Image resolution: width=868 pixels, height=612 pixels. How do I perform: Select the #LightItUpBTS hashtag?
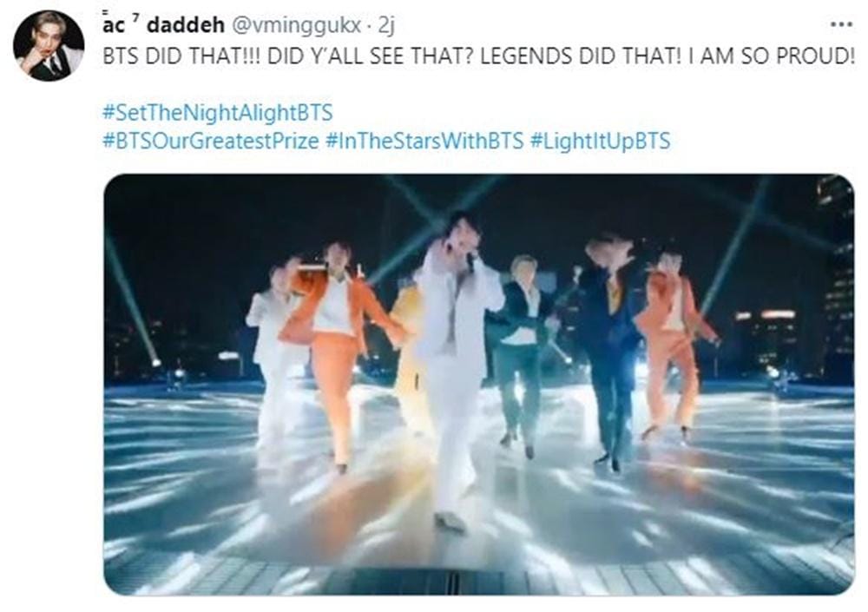pos(600,141)
